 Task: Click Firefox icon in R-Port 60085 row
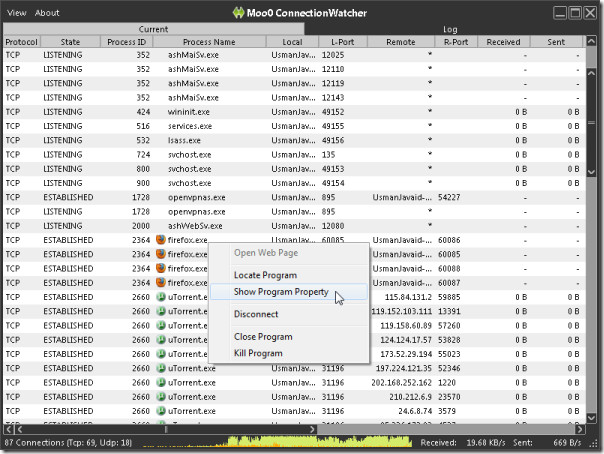coord(161,254)
